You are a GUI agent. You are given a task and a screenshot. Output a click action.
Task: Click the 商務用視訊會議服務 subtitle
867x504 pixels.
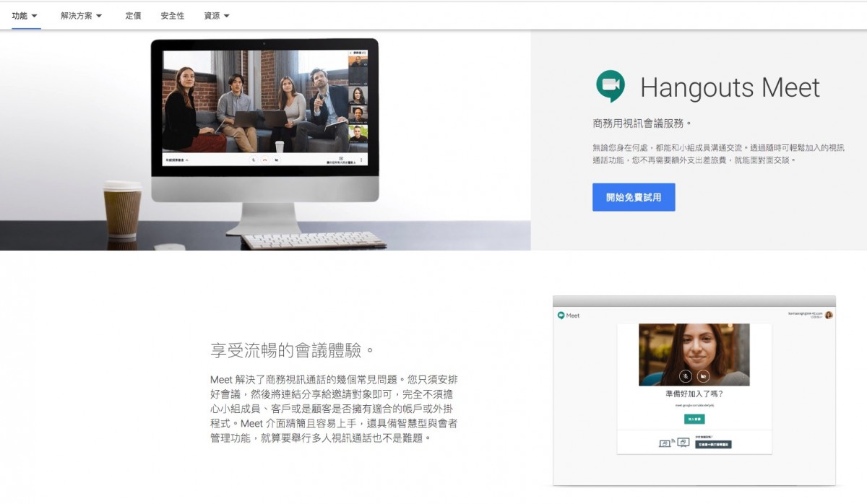(x=642, y=123)
